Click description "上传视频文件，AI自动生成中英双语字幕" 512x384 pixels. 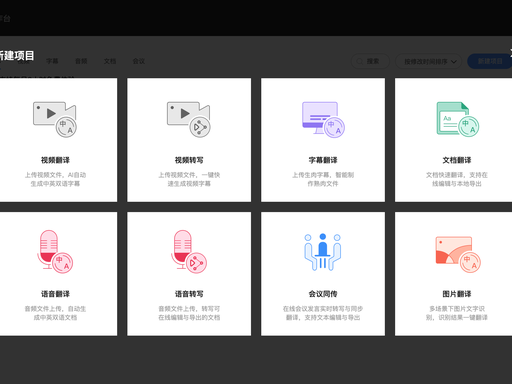point(55,179)
